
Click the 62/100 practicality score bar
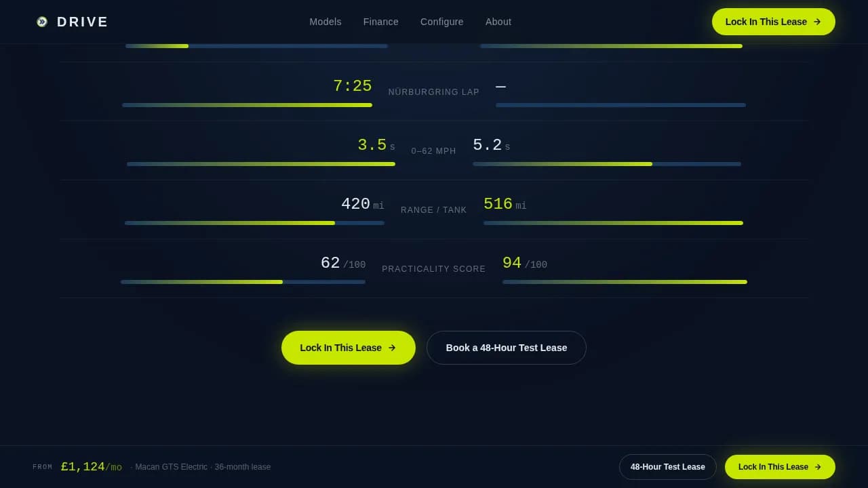(243, 282)
